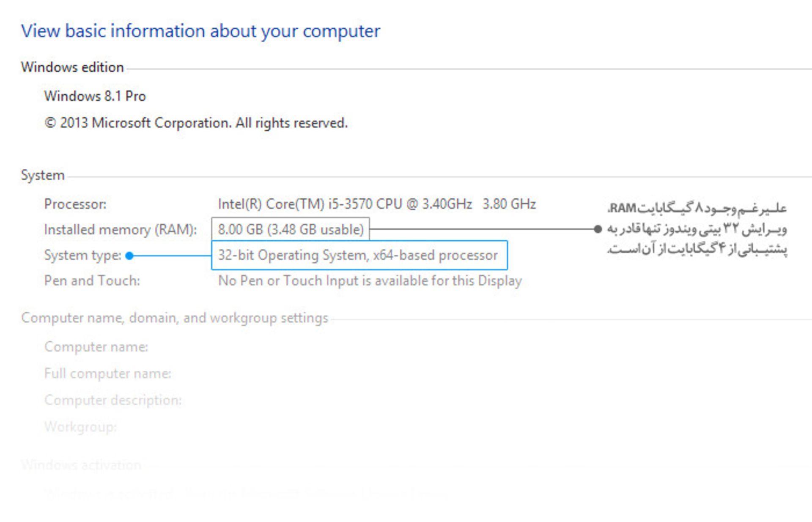Select the Pen and Touch status text

point(369,280)
